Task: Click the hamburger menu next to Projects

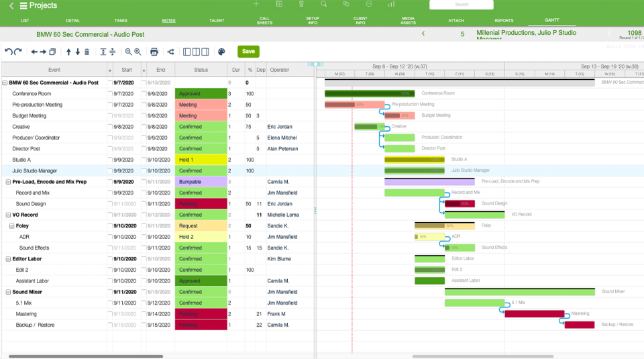Action: click(x=23, y=6)
